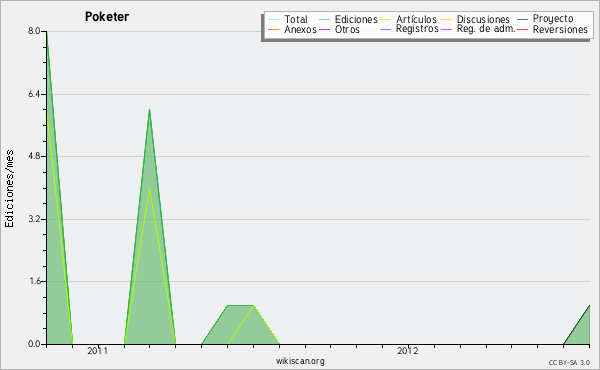This screenshot has width=600, height=370.
Task: Click the 2011 x-axis label
Action: [x=98, y=351]
